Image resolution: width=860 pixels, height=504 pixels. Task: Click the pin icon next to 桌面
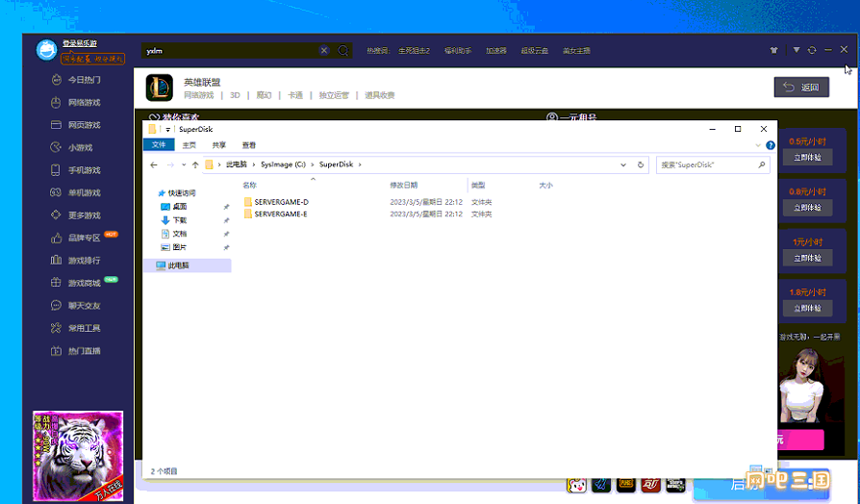click(226, 207)
